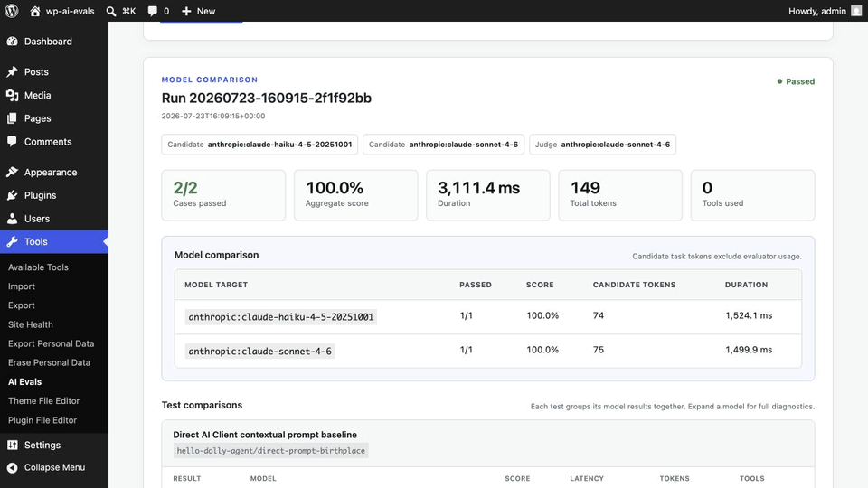Image resolution: width=868 pixels, height=488 pixels.
Task: Click the 2/2 Cases passed card
Action: 223,195
